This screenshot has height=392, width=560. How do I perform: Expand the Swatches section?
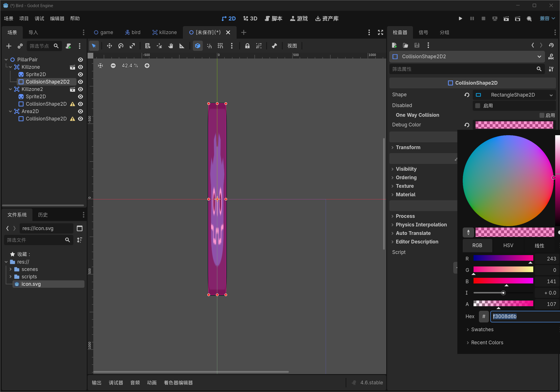(x=482, y=330)
